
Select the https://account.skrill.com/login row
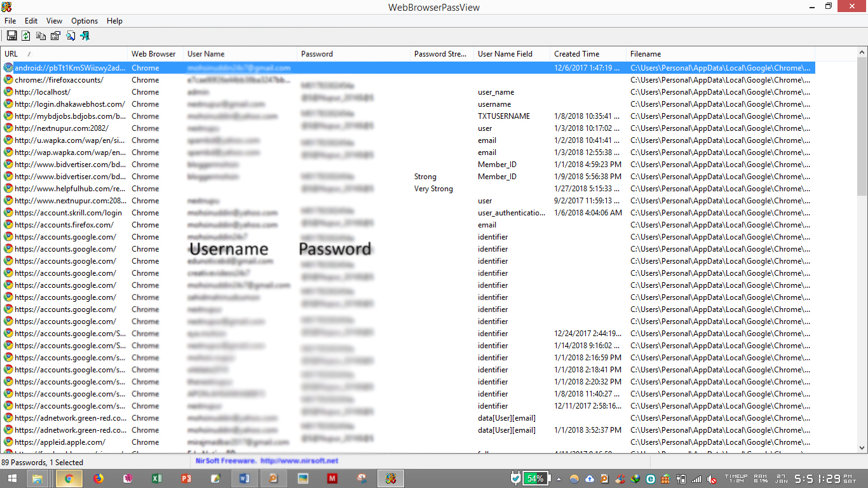tap(408, 213)
